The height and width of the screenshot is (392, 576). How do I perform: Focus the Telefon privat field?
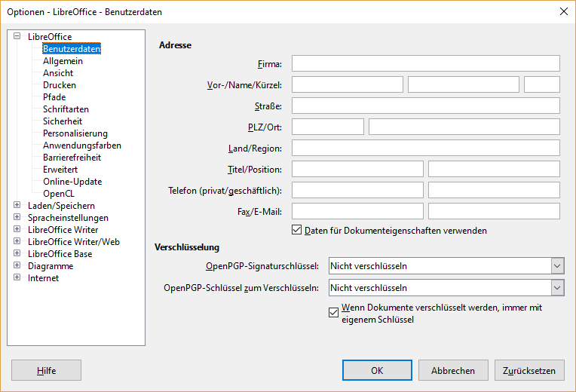click(x=357, y=190)
